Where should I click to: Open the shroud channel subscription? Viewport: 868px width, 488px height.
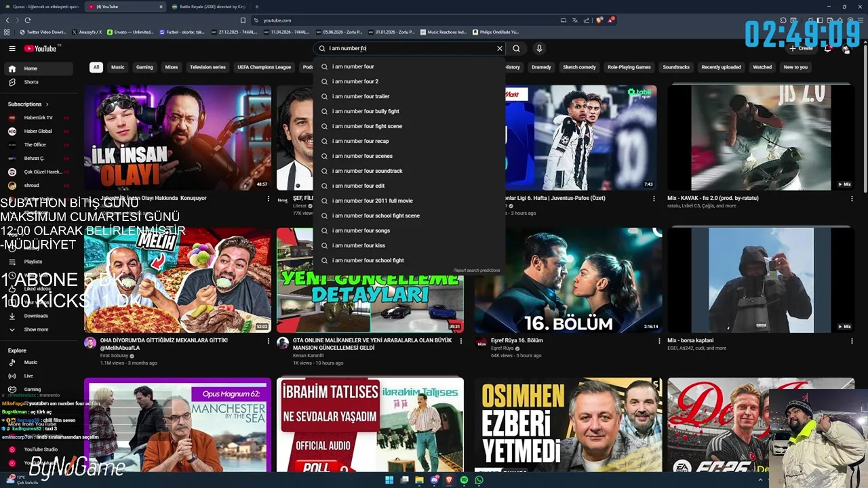(x=39, y=185)
